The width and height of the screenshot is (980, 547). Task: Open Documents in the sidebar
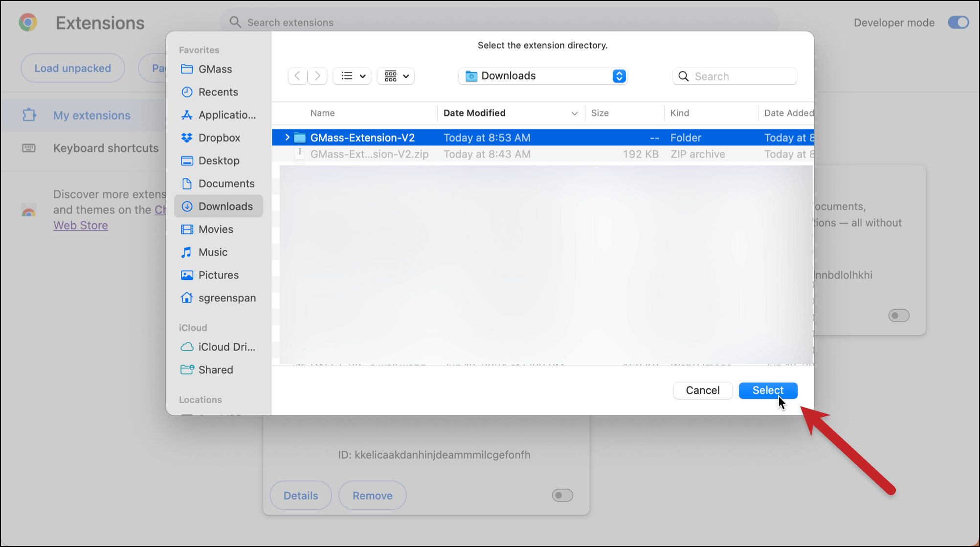218,183
